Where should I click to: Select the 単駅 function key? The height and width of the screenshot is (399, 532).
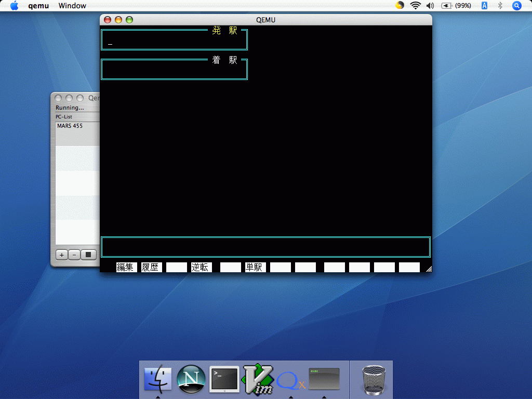point(256,268)
